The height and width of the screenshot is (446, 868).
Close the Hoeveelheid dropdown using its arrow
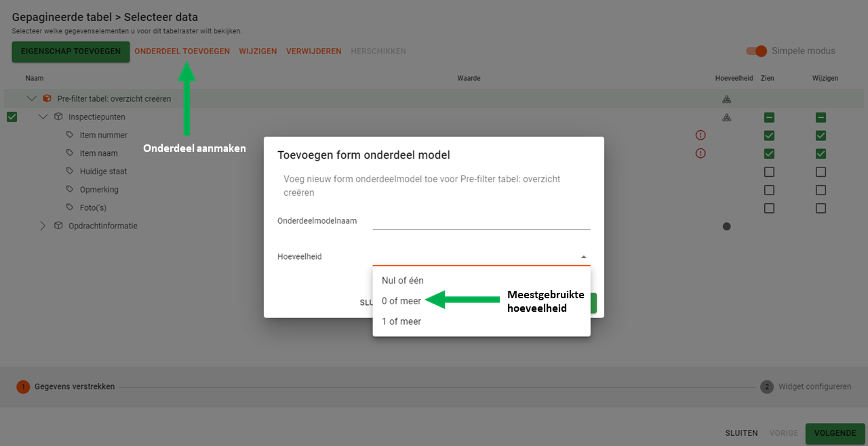pyautogui.click(x=583, y=258)
